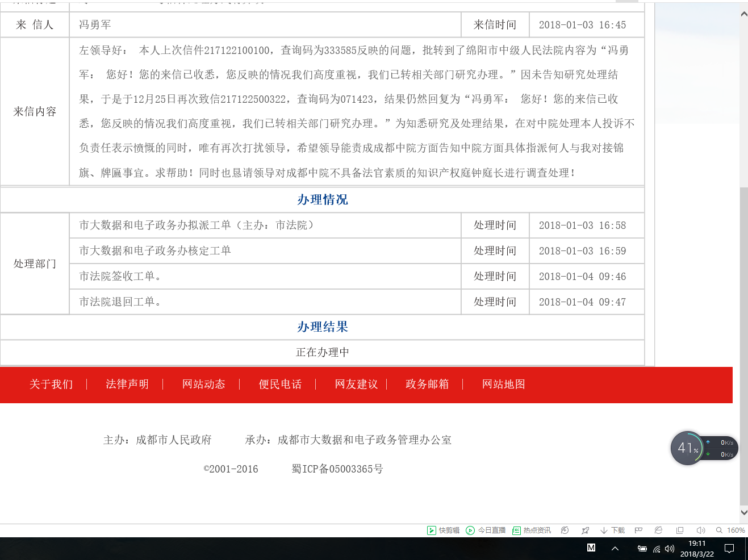Open the 下载 downloads manager
The image size is (748, 560).
pos(612,530)
